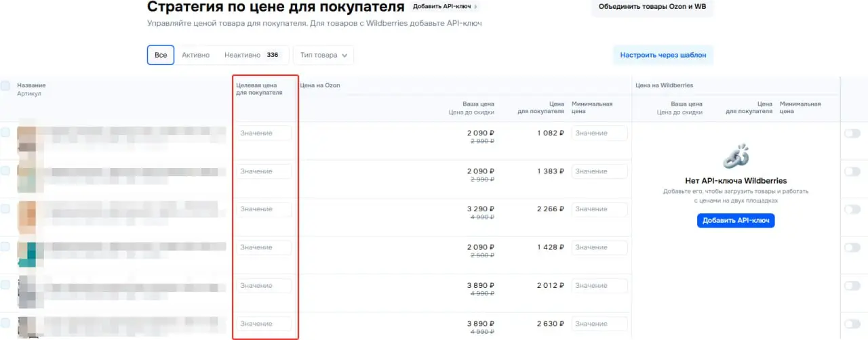Enable the strategy toggle in 2 012 ₽ row
868x340 pixels.
(x=852, y=286)
